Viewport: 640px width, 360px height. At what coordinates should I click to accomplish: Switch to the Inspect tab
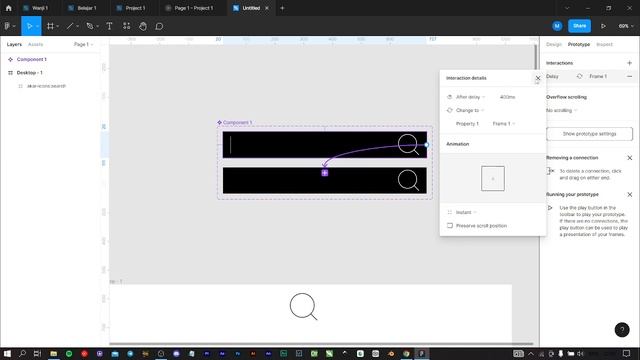pyautogui.click(x=604, y=44)
